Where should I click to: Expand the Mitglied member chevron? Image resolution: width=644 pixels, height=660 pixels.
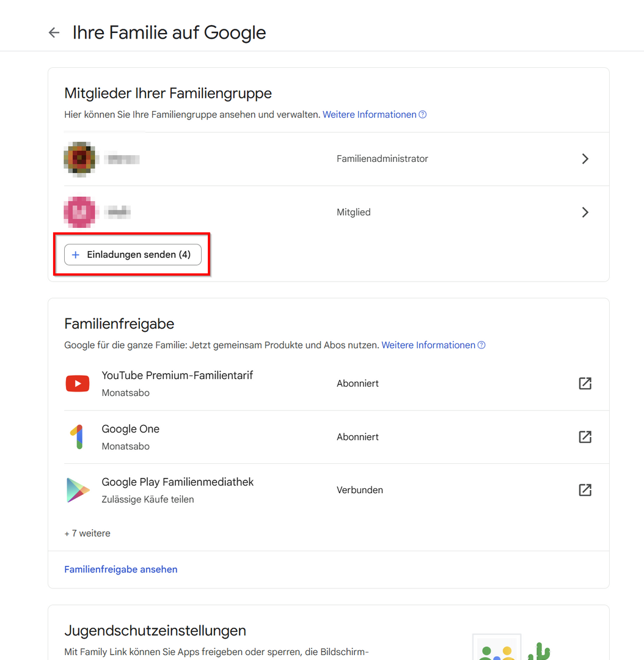(x=585, y=212)
